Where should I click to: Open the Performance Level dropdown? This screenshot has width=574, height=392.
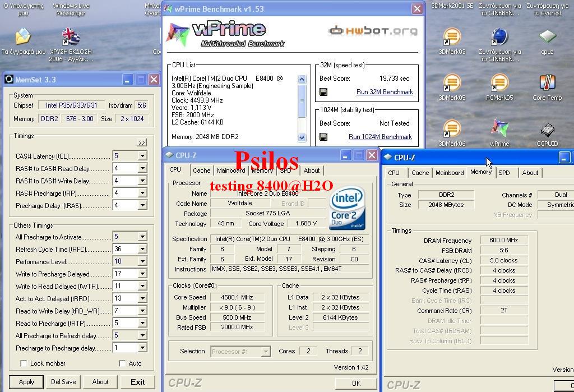click(x=142, y=261)
